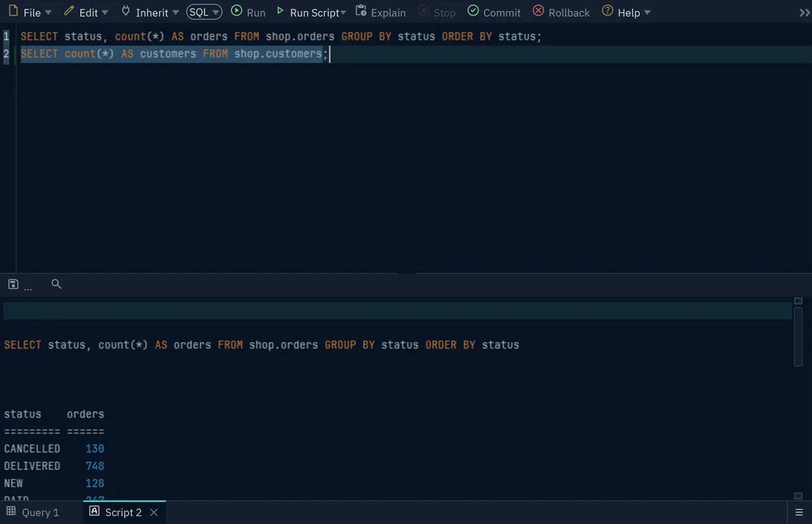Place cursor in first SELECT status query line
812x524 pixels.
pyautogui.click(x=281, y=36)
